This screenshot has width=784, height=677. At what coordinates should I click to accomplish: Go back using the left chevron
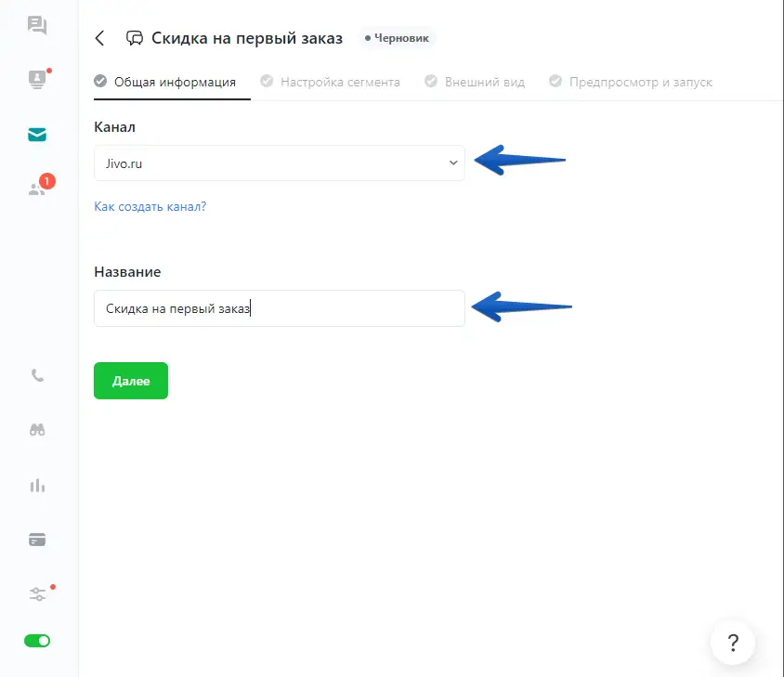(x=100, y=38)
